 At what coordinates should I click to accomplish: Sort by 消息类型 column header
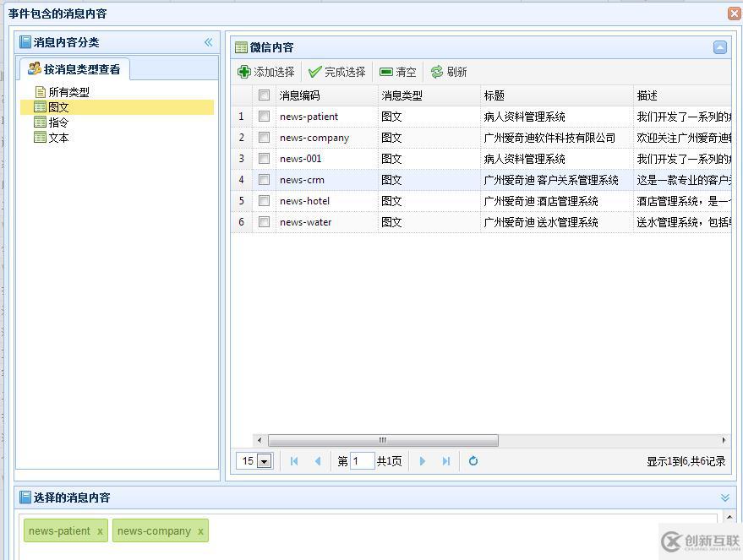pyautogui.click(x=429, y=95)
